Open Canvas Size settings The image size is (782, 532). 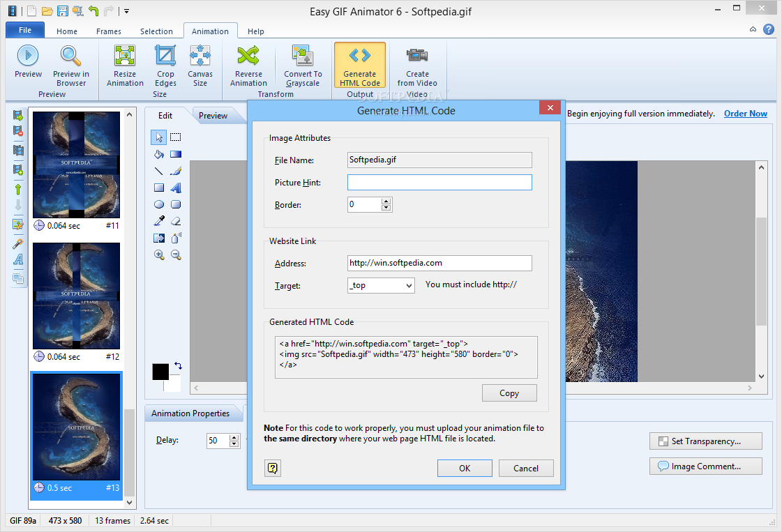(x=200, y=66)
